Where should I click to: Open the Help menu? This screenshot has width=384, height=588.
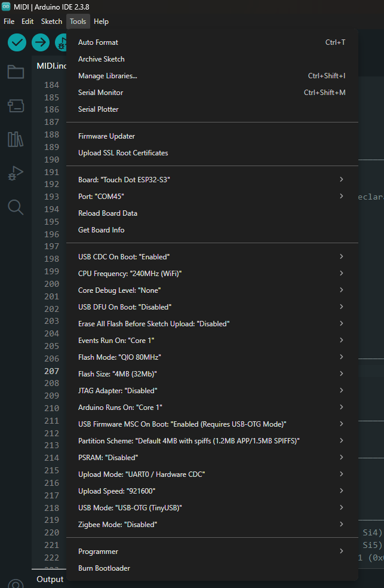pos(101,22)
